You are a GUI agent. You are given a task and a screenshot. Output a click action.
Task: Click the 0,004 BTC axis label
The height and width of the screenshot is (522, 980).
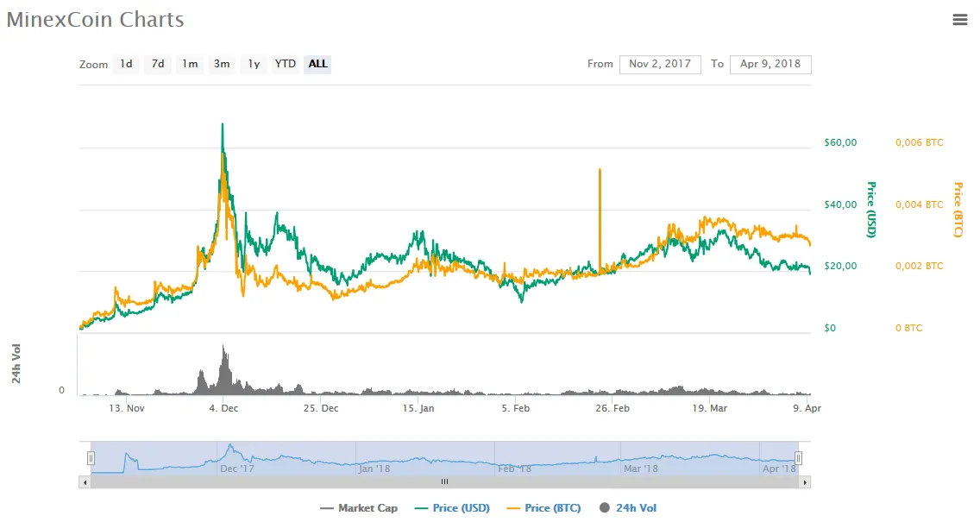(x=920, y=204)
